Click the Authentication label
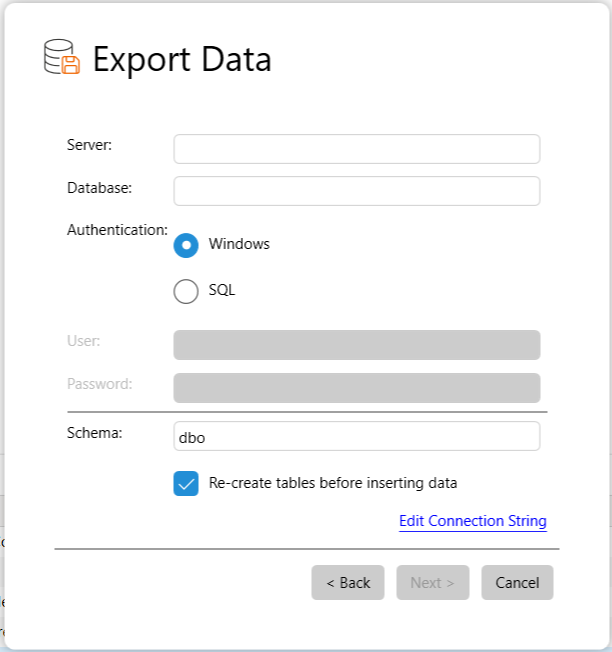Image resolution: width=612 pixels, height=652 pixels. [117, 230]
